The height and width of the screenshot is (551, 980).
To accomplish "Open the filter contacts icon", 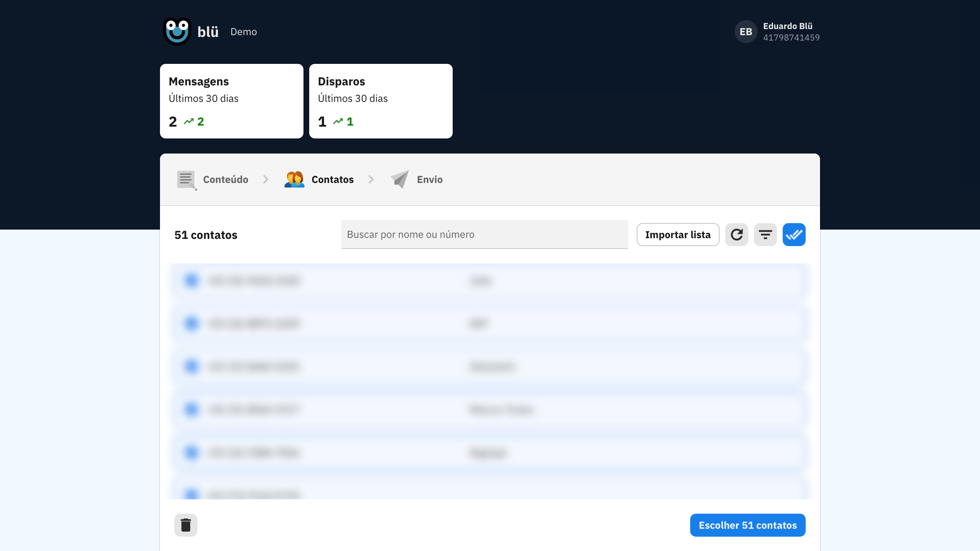I will click(765, 235).
